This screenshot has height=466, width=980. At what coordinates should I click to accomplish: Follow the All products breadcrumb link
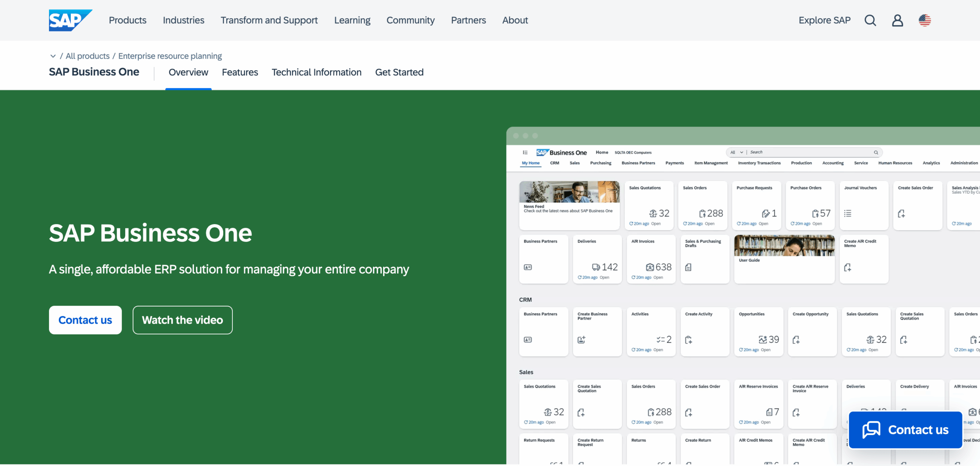click(88, 56)
